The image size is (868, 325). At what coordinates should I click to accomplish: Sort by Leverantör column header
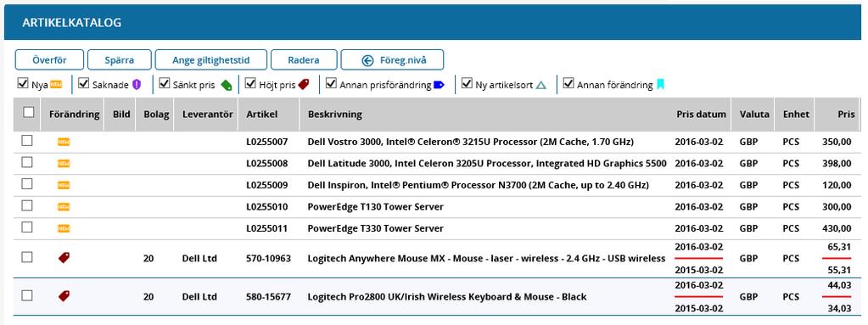pyautogui.click(x=206, y=115)
